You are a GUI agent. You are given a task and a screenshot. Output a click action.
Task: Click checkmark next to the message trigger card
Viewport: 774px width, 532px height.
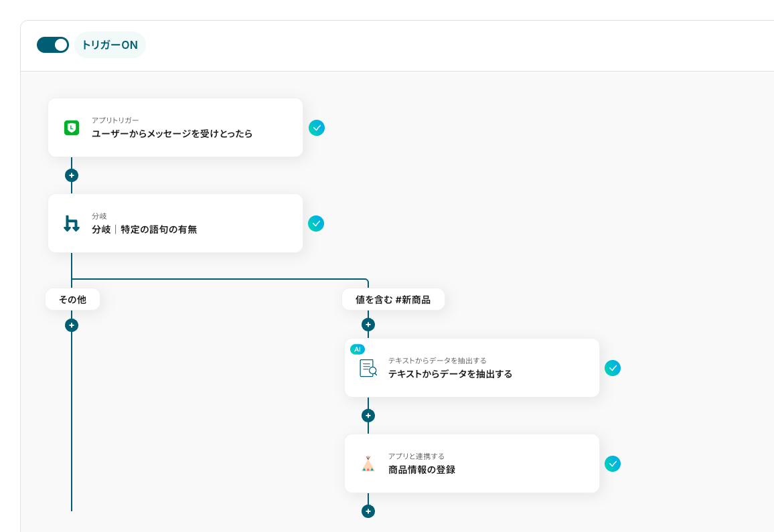tap(317, 128)
